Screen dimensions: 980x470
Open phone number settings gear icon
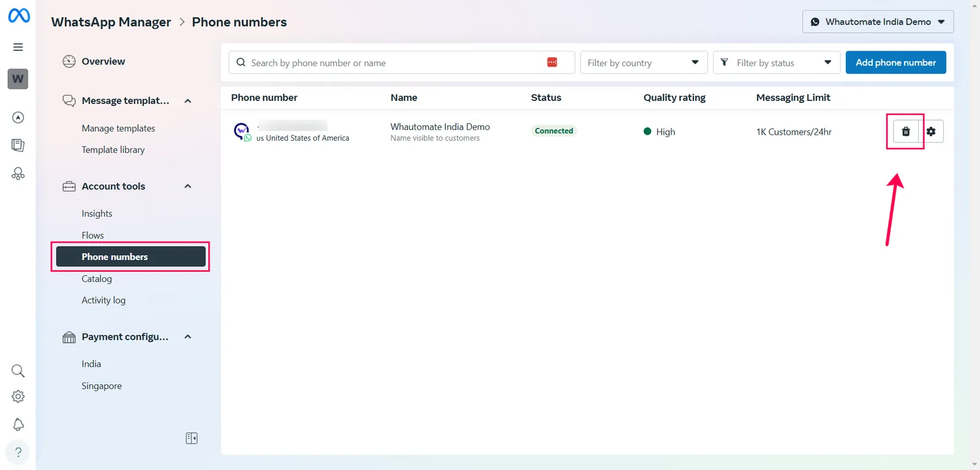coord(931,132)
